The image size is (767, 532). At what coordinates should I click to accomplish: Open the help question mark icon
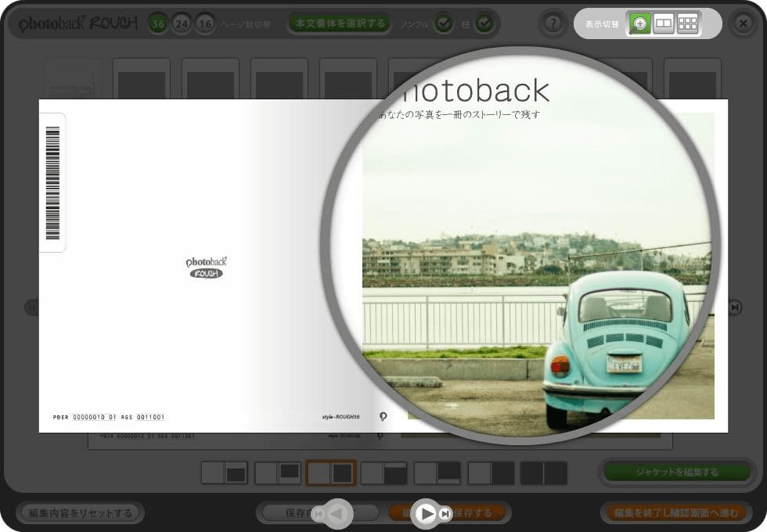[x=553, y=23]
